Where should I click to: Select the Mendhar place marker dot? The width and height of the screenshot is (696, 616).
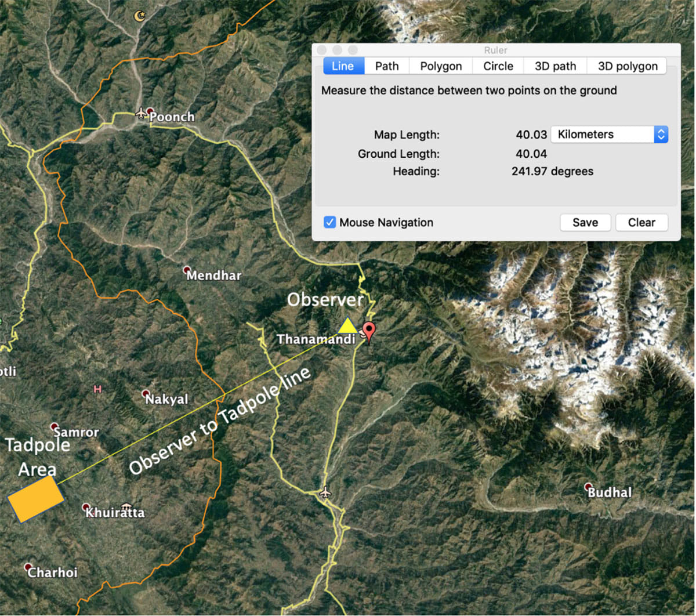[x=187, y=270]
